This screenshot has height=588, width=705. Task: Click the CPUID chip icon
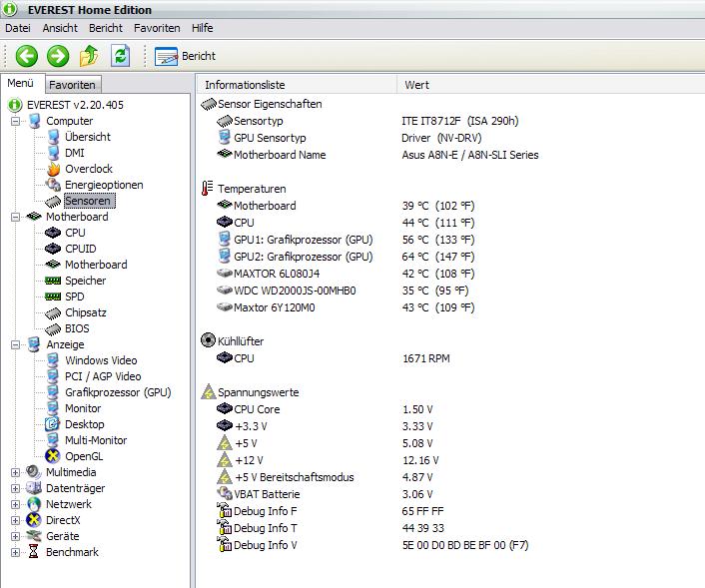click(53, 249)
